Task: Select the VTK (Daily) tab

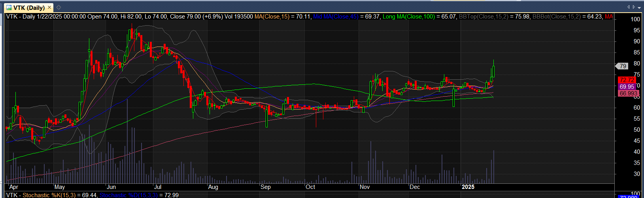Action: (x=29, y=7)
